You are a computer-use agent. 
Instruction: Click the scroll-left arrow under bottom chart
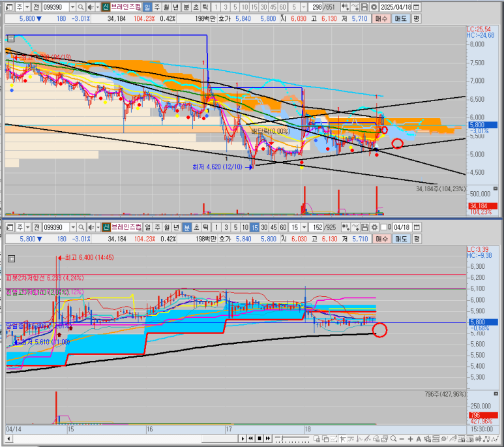pyautogui.click(x=8, y=439)
